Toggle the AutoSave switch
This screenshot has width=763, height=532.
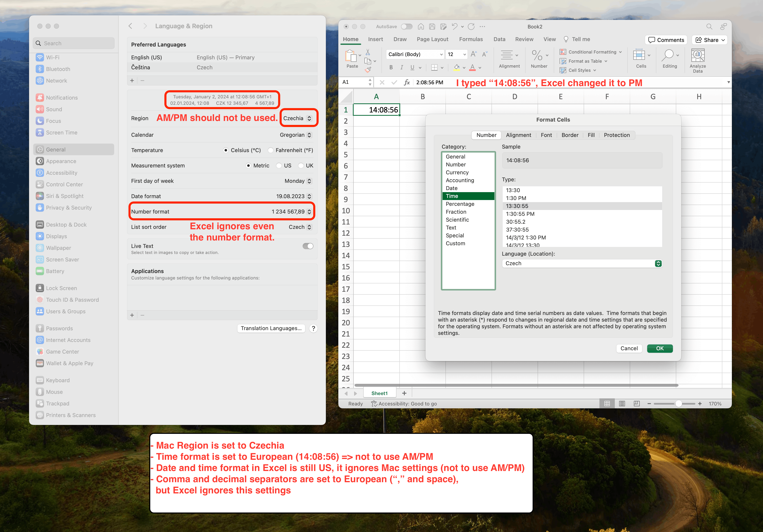tap(406, 27)
